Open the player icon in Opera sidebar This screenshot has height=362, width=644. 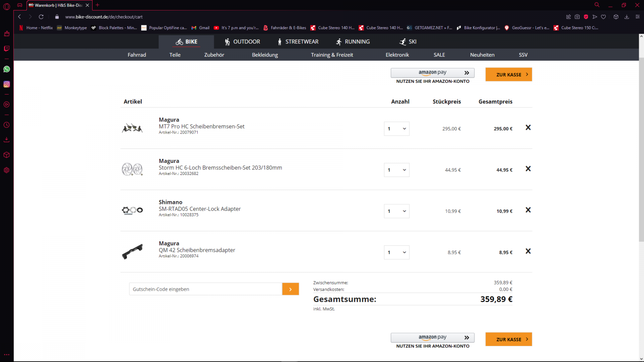[6, 105]
